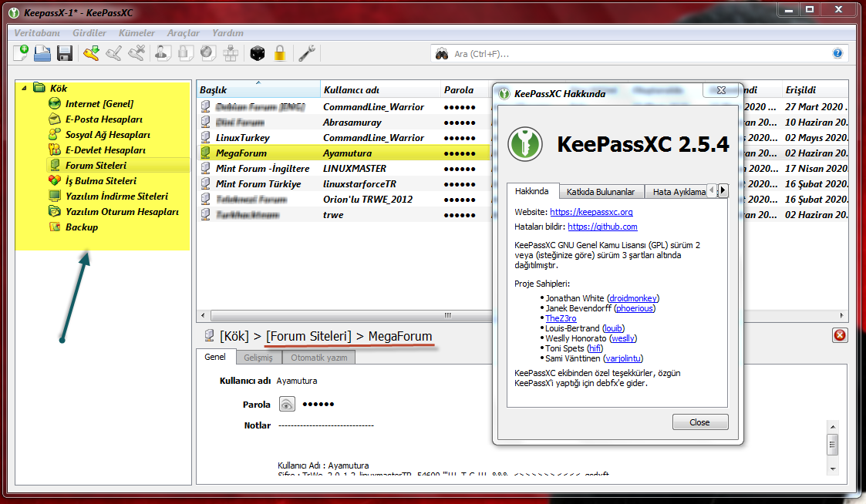Reveal the password with eye toggle
This screenshot has height=504, width=866.
tap(287, 405)
